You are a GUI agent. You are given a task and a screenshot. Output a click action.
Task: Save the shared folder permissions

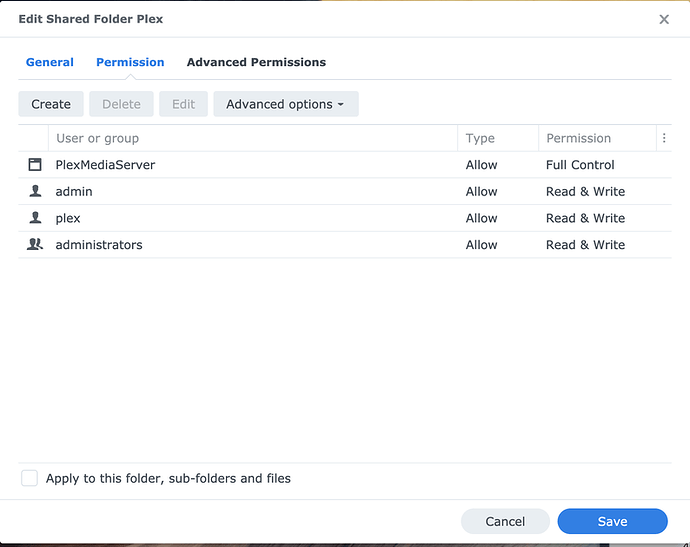(x=613, y=521)
